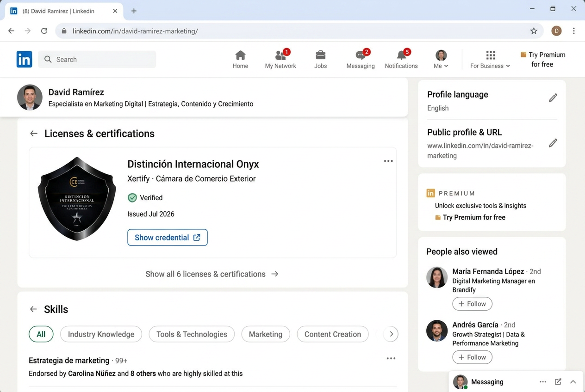This screenshot has width=585, height=392.
Task: Edit the Profile language setting
Action: coord(553,98)
